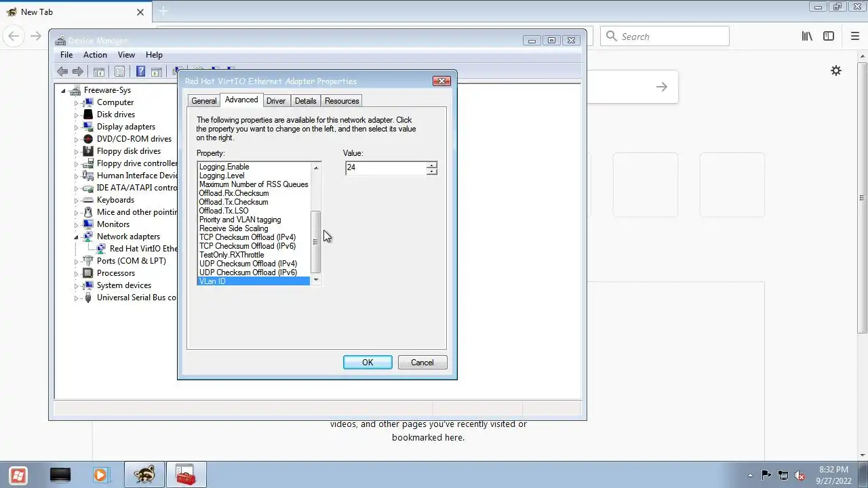
Task: Expand the System devices node
Action: point(76,285)
